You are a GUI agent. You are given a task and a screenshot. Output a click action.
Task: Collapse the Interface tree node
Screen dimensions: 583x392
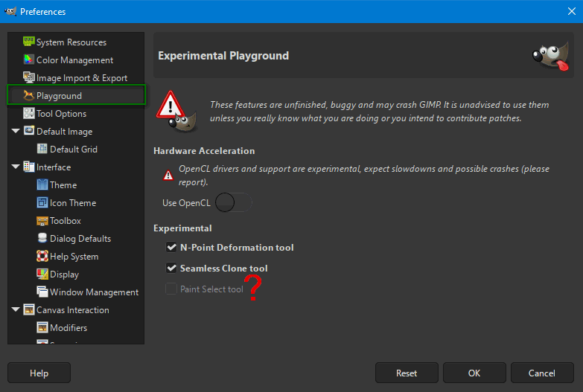click(16, 167)
